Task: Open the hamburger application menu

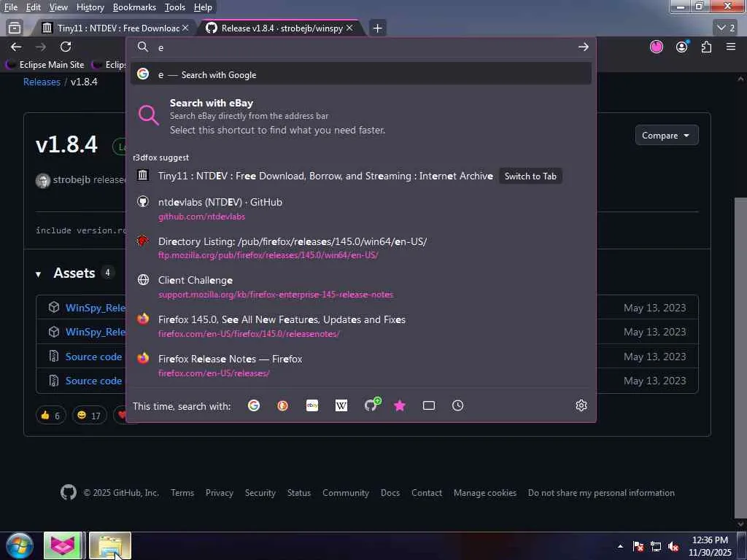Action: pyautogui.click(x=731, y=47)
